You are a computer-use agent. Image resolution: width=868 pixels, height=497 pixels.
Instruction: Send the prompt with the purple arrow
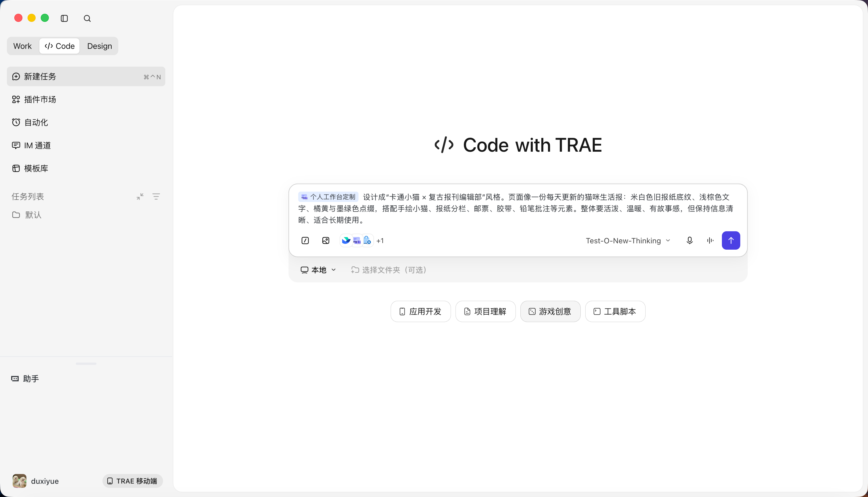pyautogui.click(x=731, y=241)
